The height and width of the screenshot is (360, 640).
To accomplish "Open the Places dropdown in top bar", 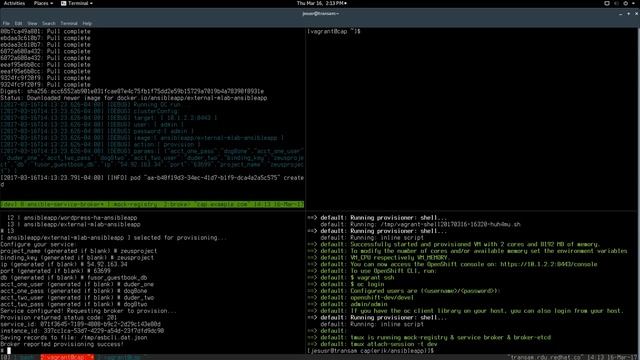I will coord(43,3).
